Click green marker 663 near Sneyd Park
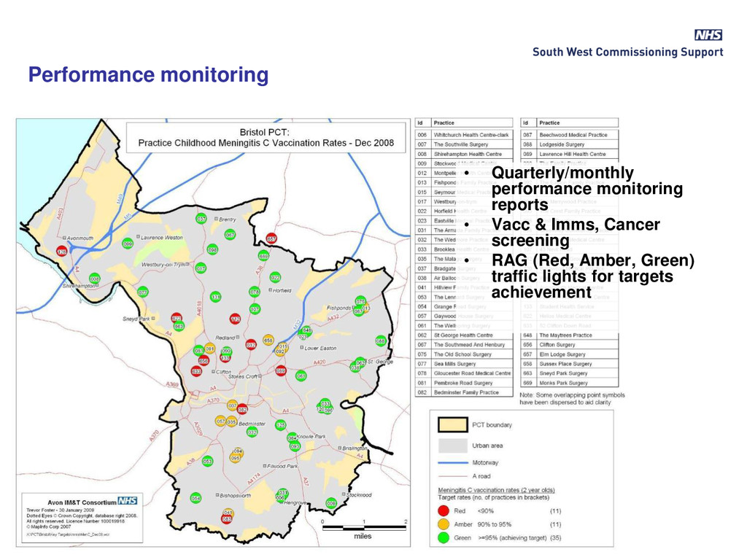Image resolution: width=747 pixels, height=560 pixels. click(x=179, y=326)
